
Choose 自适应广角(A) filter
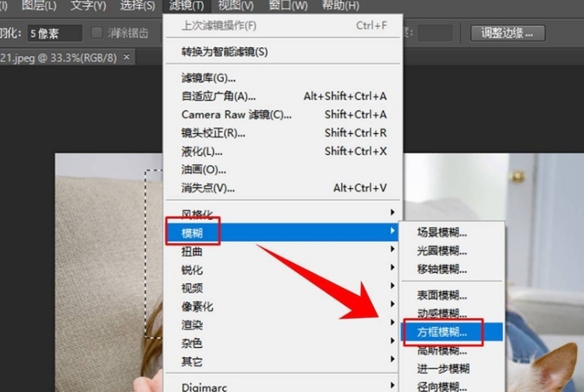[283, 97]
